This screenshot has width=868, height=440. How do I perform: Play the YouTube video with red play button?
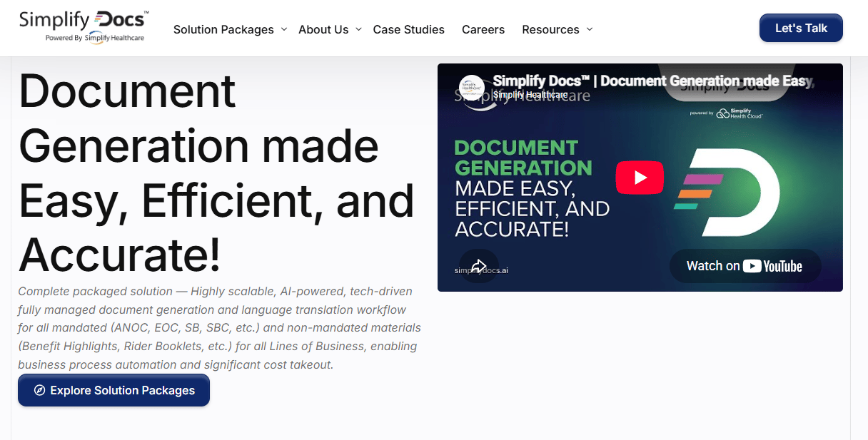coord(640,178)
